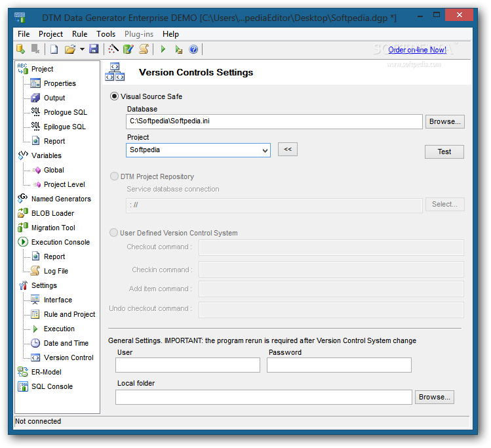491x448 pixels.
Task: Select the Settings tree node
Action: coord(44,285)
